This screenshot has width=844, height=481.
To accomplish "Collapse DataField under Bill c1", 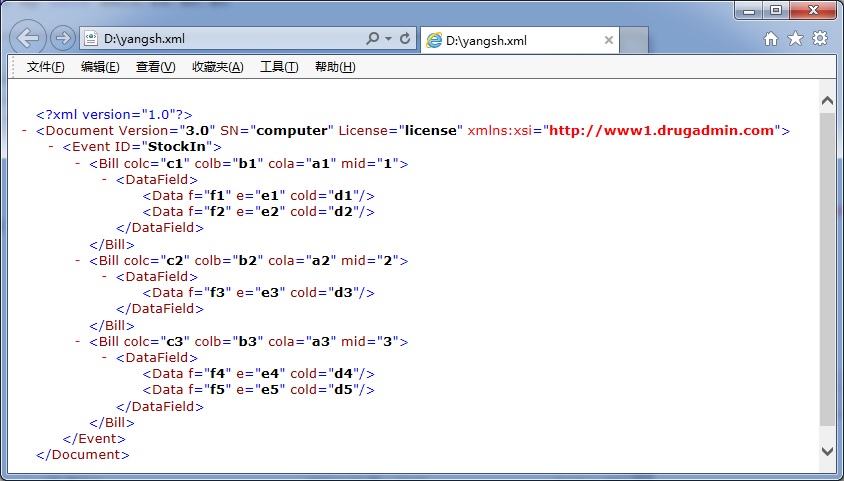I will (104, 179).
